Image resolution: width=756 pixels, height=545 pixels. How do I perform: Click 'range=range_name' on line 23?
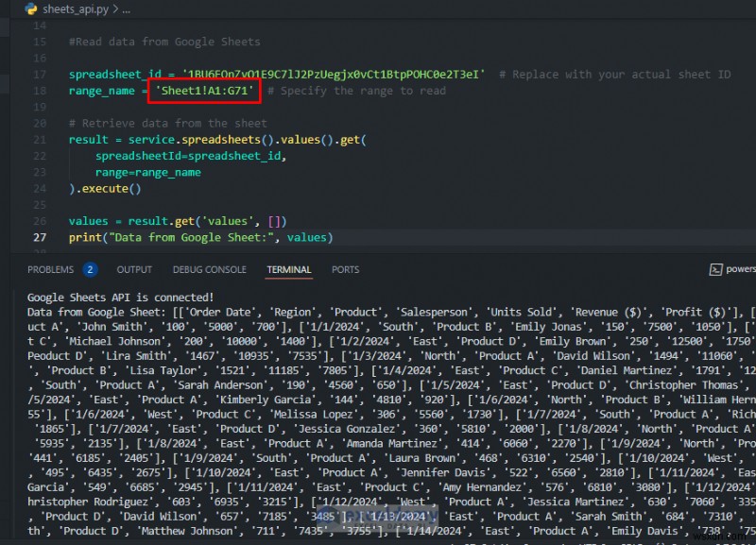coord(148,172)
